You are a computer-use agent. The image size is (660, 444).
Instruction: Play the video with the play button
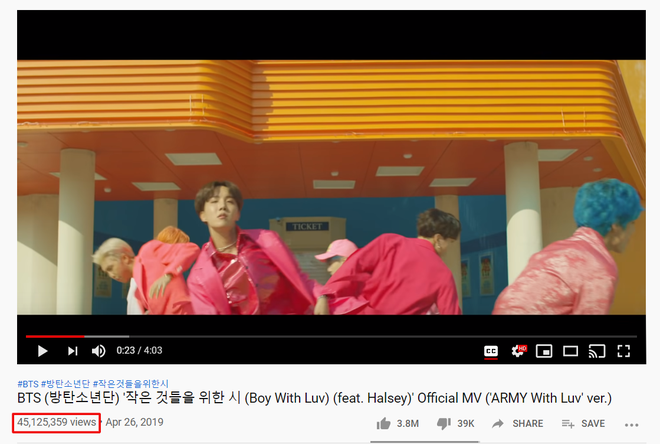[x=43, y=351]
